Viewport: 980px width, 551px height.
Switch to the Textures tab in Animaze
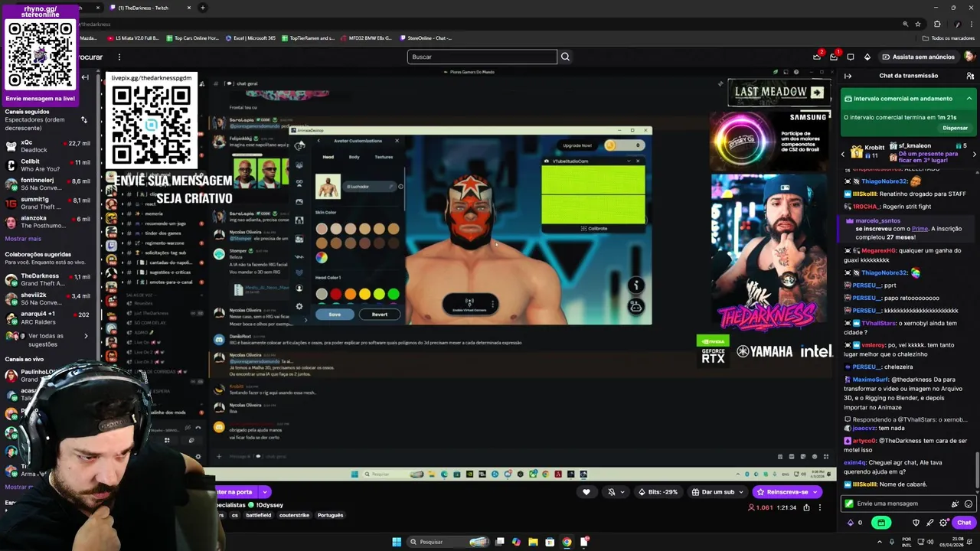click(384, 157)
